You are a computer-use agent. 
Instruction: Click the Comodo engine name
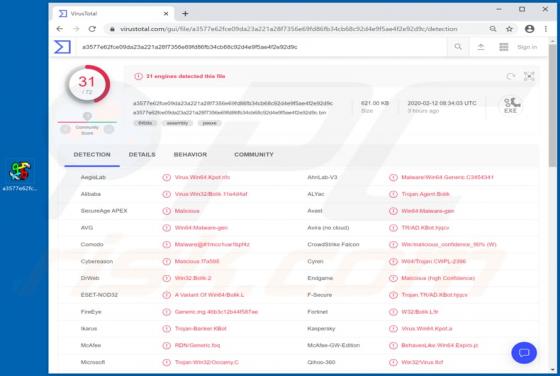click(x=92, y=244)
